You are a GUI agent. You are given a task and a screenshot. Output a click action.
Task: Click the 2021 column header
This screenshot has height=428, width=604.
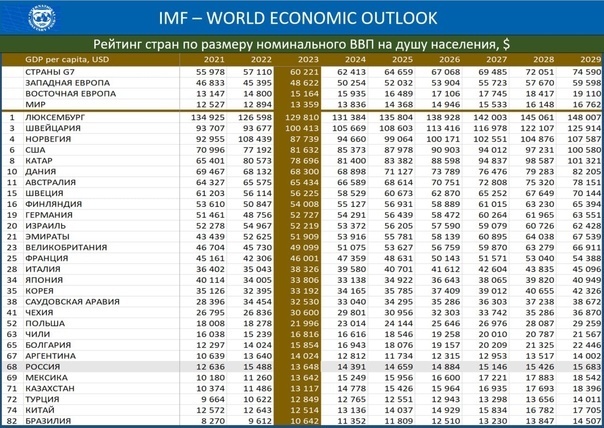pos(214,59)
